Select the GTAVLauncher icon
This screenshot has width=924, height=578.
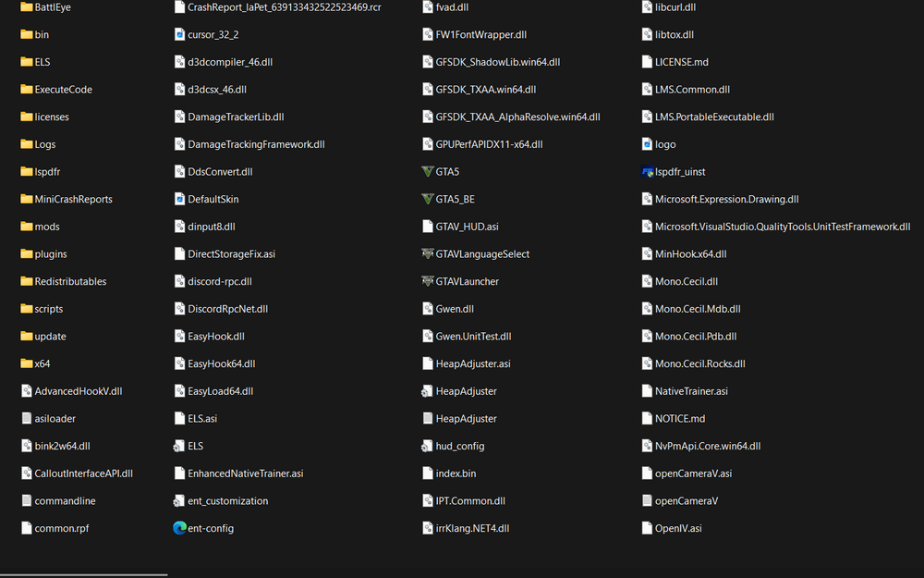click(x=428, y=281)
